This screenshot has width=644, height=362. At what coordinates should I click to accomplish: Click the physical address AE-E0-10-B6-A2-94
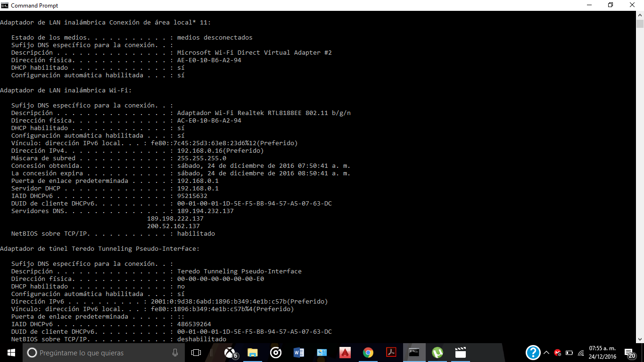[209, 60]
